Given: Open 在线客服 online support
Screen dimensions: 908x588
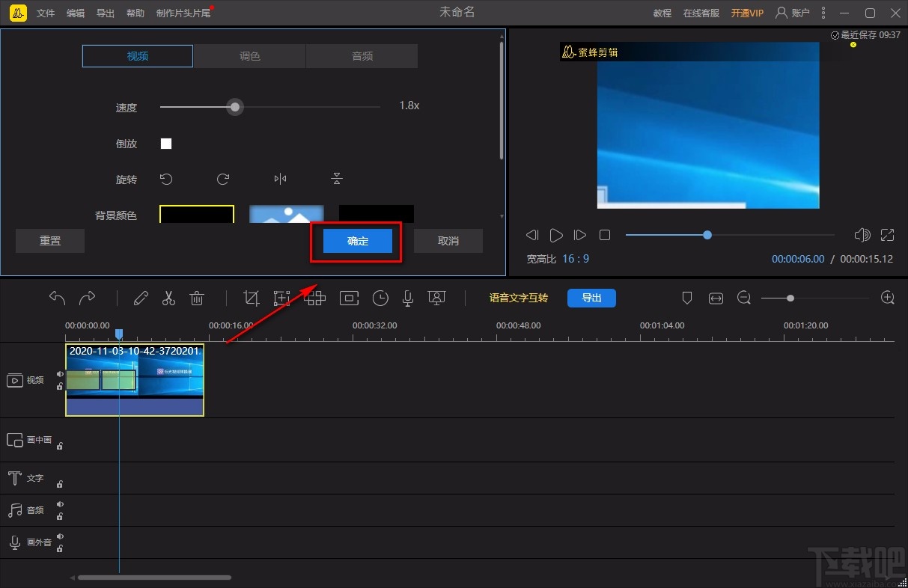Looking at the screenshot, I should click(701, 13).
